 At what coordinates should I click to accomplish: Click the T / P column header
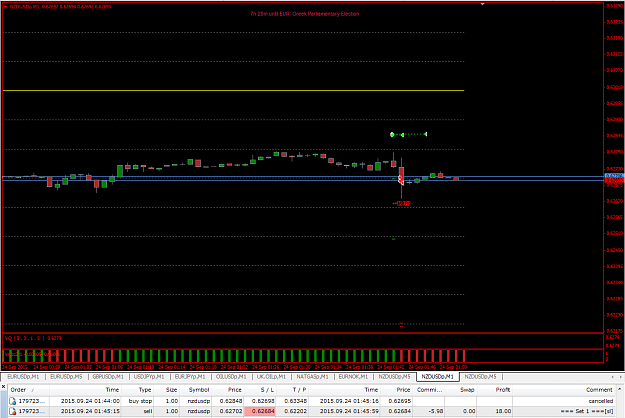(299, 390)
